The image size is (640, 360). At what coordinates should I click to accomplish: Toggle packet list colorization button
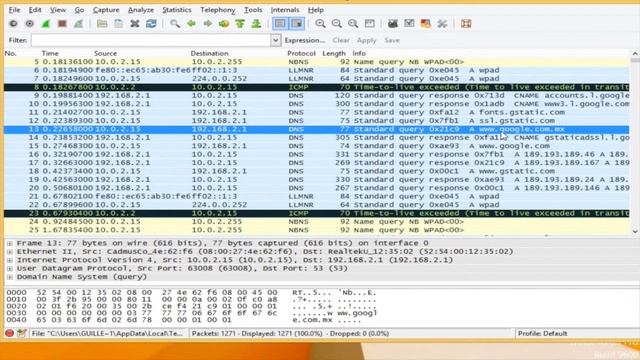coord(280,24)
